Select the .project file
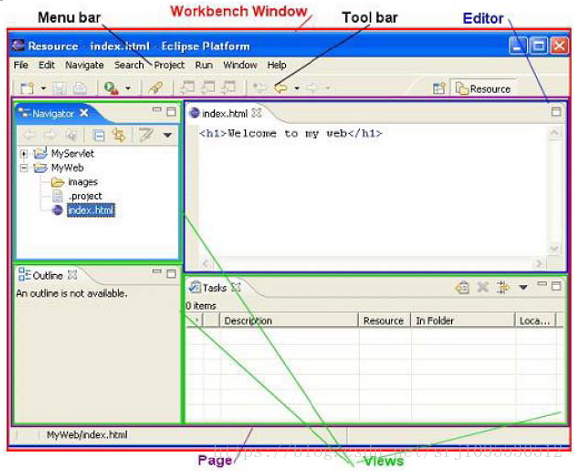Viewport: 574px width, 471px height. coord(85,196)
